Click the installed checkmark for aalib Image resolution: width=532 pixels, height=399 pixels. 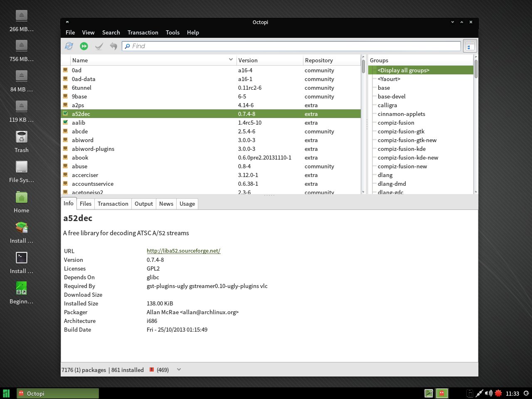point(65,122)
